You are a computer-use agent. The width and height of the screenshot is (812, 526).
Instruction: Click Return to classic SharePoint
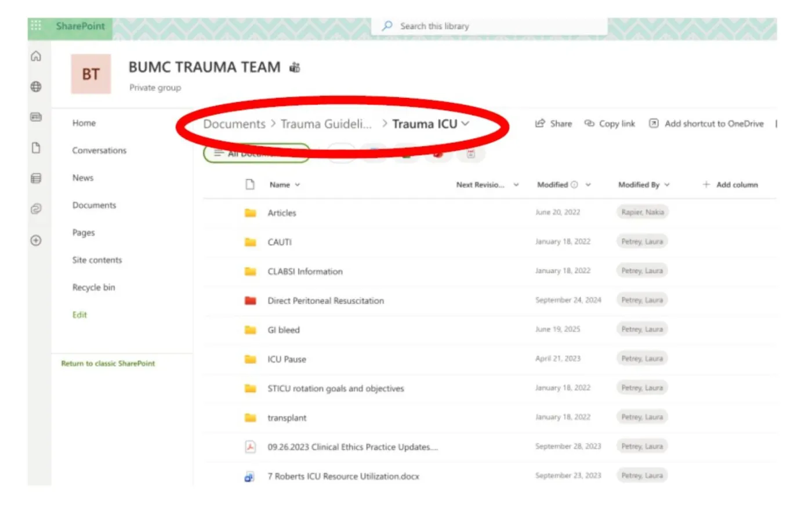pos(108,364)
